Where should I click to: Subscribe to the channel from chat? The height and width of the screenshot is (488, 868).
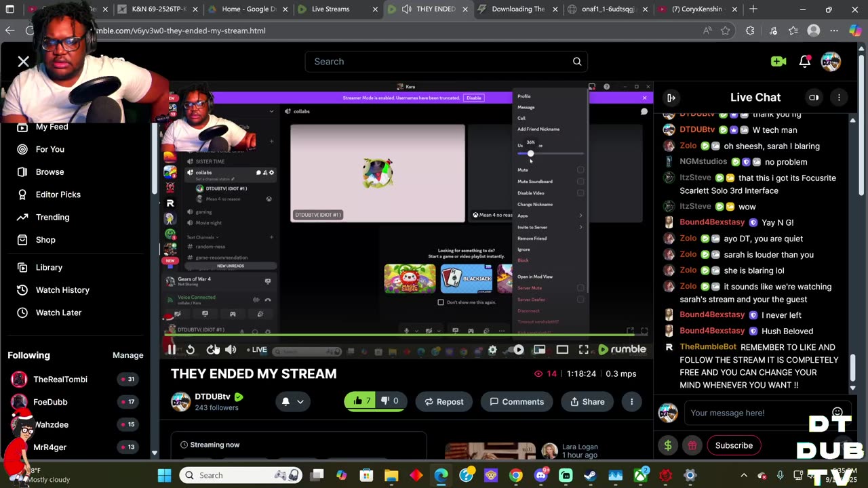pos(734,445)
